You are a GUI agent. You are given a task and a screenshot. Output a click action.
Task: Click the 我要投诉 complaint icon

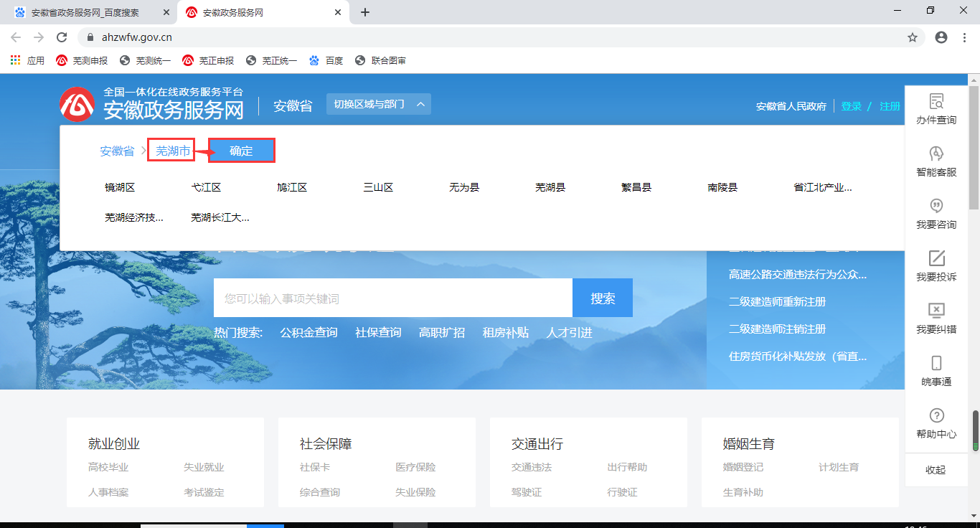(936, 259)
